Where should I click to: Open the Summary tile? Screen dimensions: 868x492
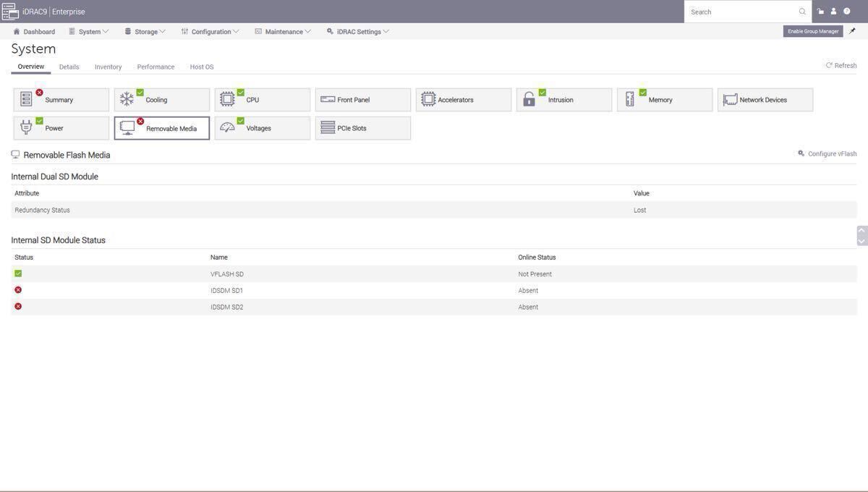tap(61, 100)
